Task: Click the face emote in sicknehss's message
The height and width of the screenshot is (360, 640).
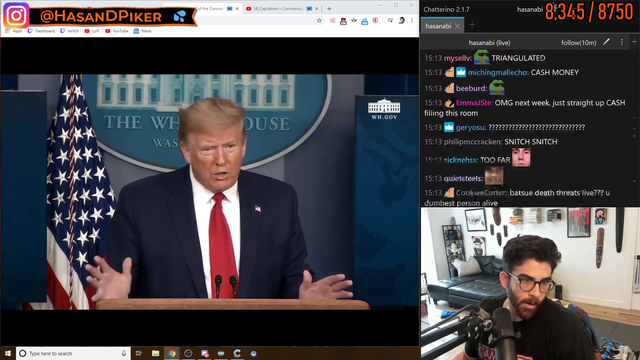Action: tap(521, 158)
